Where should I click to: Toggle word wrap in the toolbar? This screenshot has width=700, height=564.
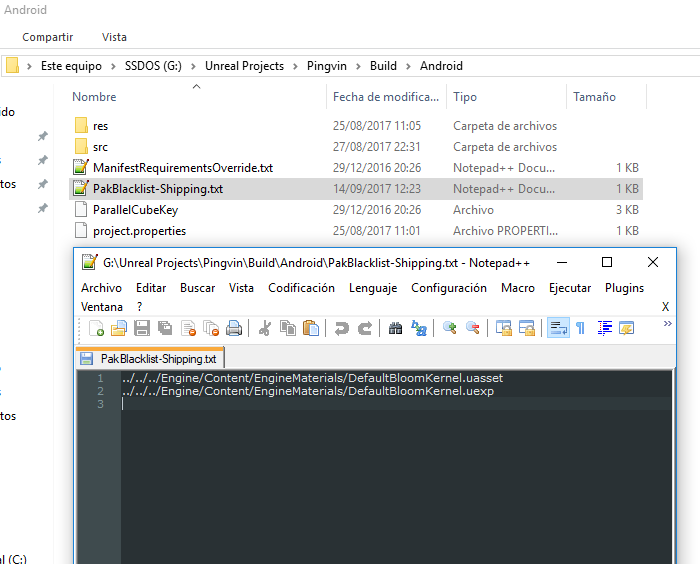[558, 328]
